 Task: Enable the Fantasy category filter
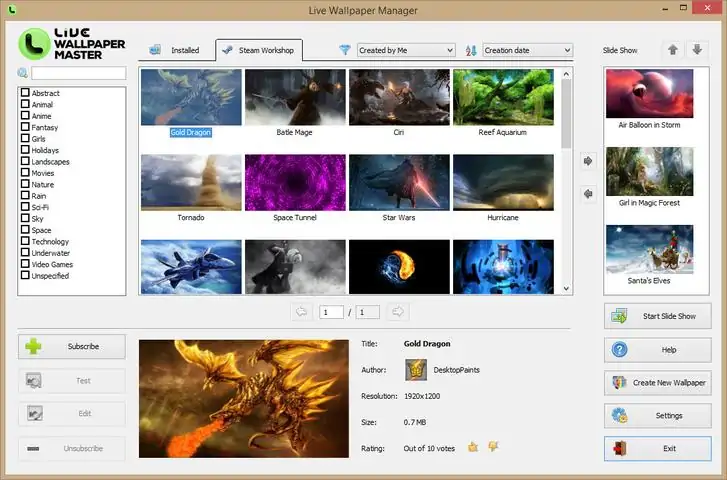coord(25,127)
